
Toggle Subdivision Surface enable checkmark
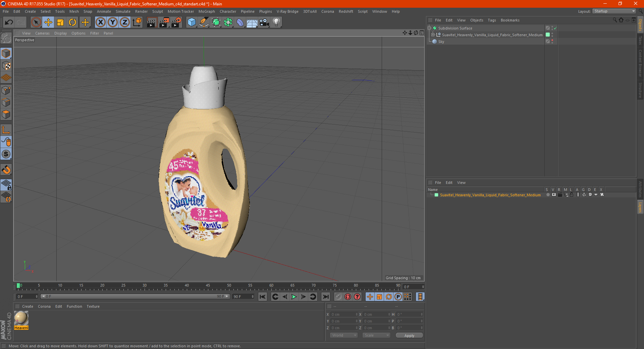pos(555,28)
